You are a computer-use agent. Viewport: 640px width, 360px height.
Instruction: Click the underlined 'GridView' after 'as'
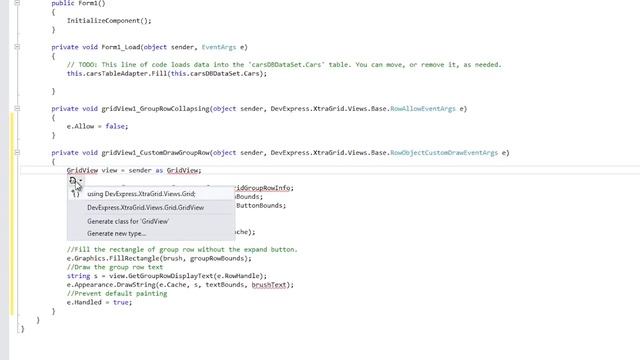point(182,171)
